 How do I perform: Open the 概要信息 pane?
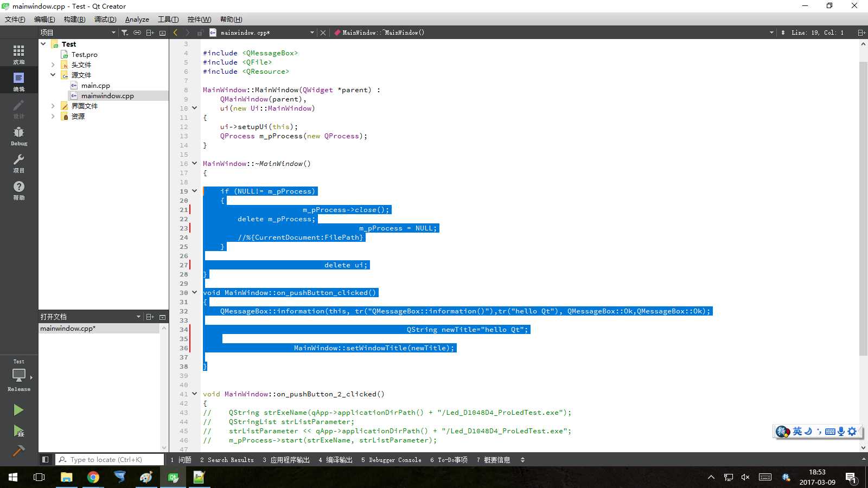pos(493,460)
